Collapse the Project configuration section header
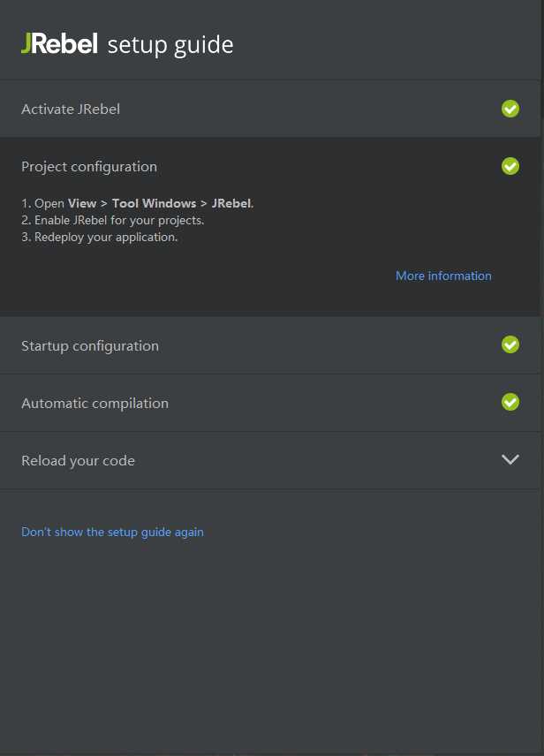This screenshot has height=756, width=544. [89, 167]
